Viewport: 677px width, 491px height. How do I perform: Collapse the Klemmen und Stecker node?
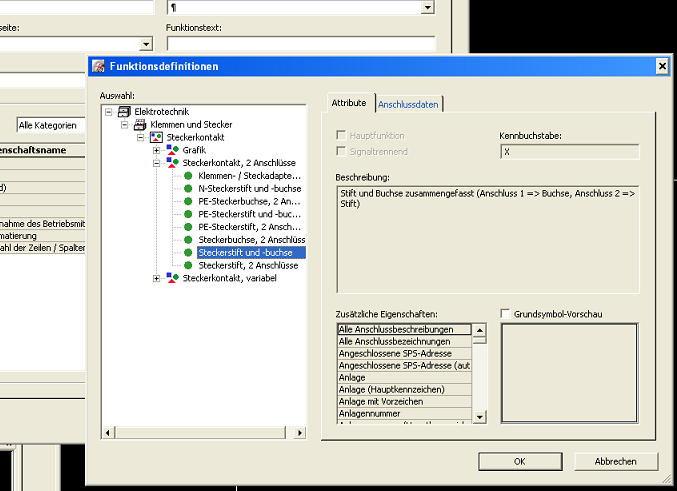click(x=124, y=125)
